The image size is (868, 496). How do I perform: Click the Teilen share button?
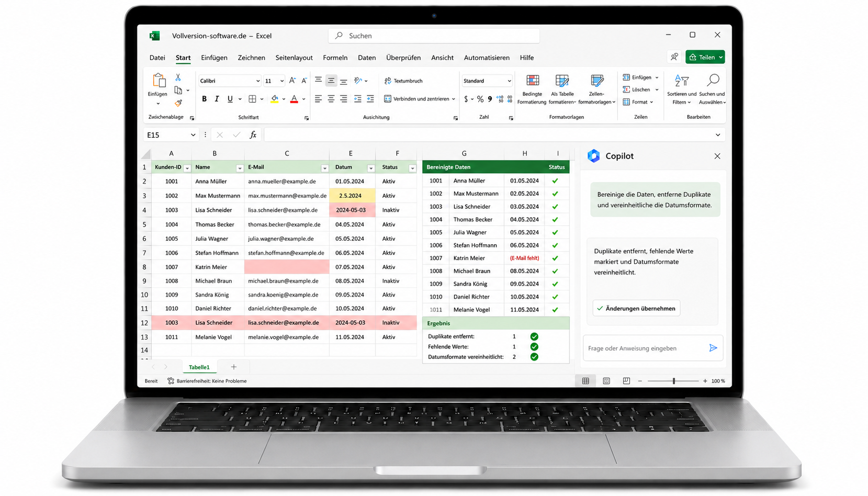[705, 57]
